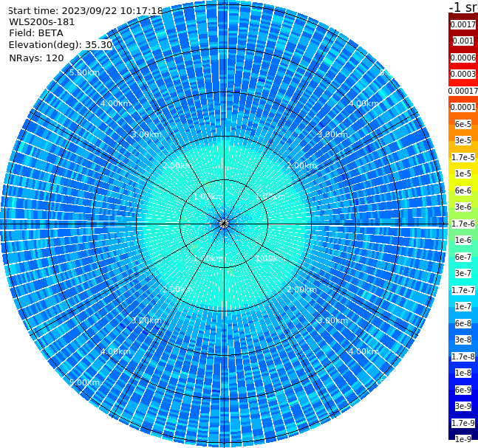Click the 1.7e-8 colorbar label
The width and height of the screenshot is (478, 448).
pyautogui.click(x=463, y=356)
